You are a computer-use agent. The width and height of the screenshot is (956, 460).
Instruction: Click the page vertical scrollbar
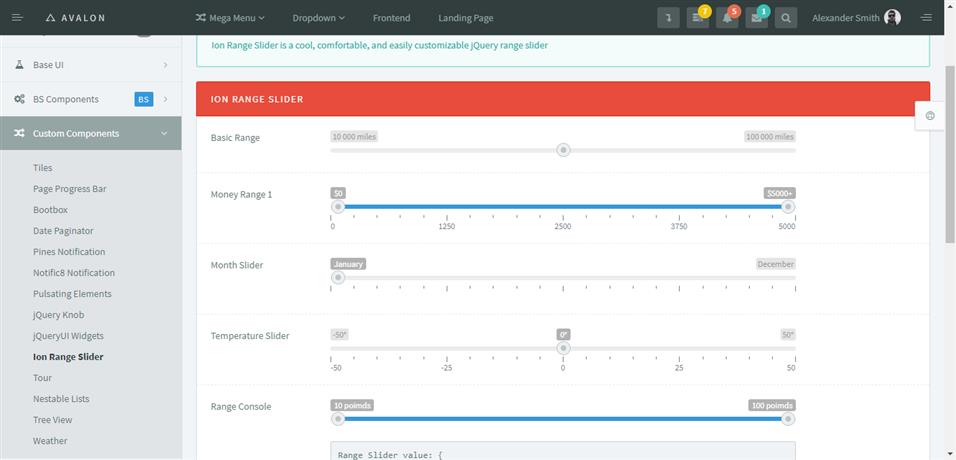(x=950, y=153)
